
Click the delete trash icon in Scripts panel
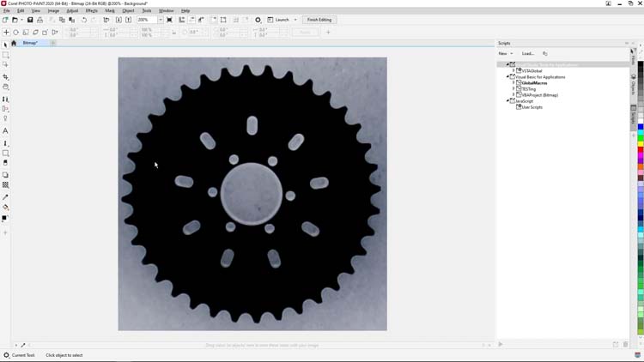625,344
